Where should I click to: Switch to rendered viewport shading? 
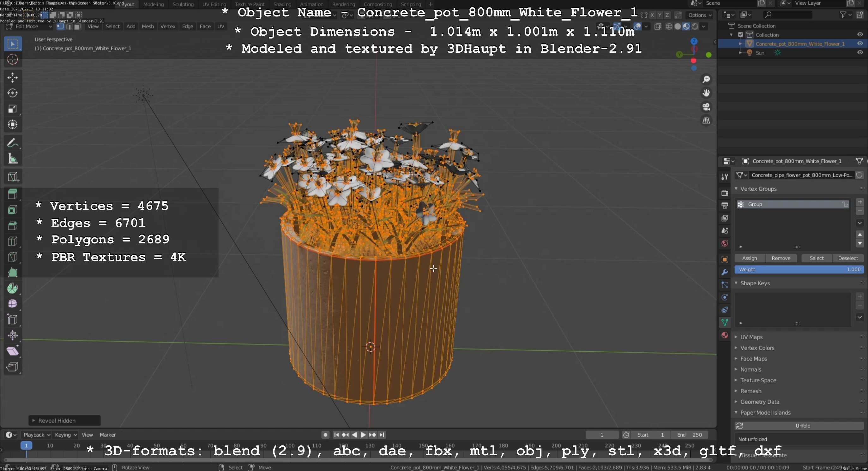[695, 27]
